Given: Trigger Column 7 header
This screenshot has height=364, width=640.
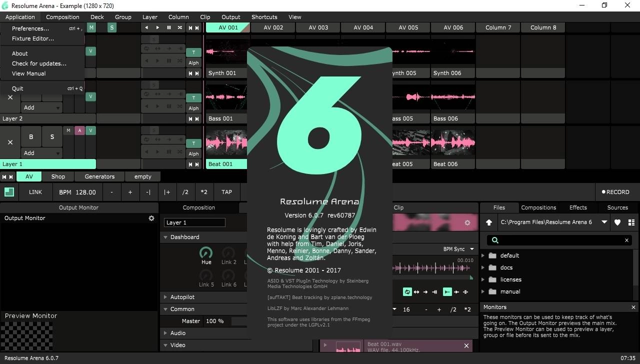Looking at the screenshot, I should click(x=498, y=27).
